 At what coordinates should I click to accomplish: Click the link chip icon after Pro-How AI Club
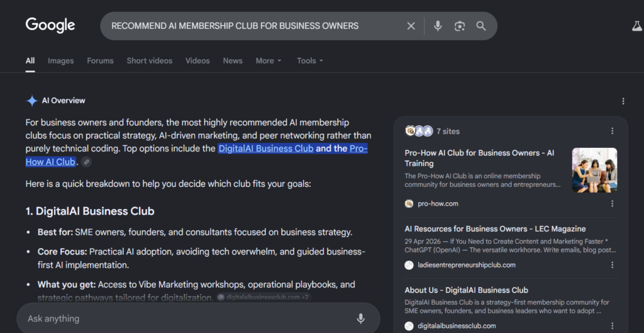point(86,162)
